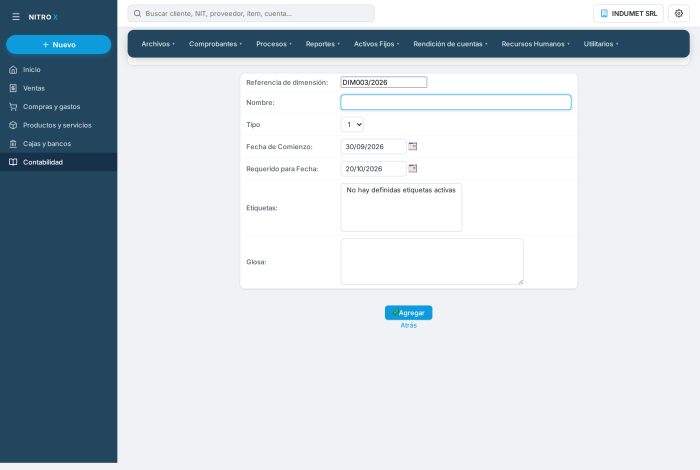This screenshot has height=470, width=700.
Task: Expand the Procesos menu
Action: click(x=274, y=44)
